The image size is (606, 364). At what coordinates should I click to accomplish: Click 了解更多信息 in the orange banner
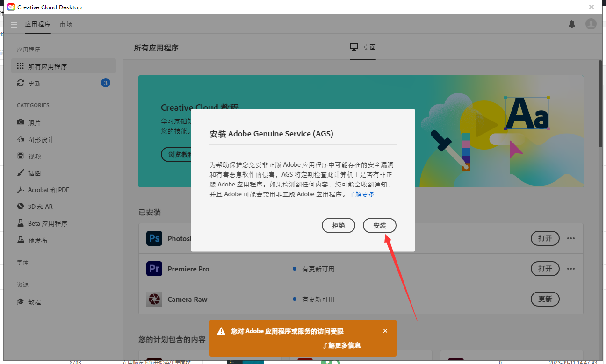[341, 345]
